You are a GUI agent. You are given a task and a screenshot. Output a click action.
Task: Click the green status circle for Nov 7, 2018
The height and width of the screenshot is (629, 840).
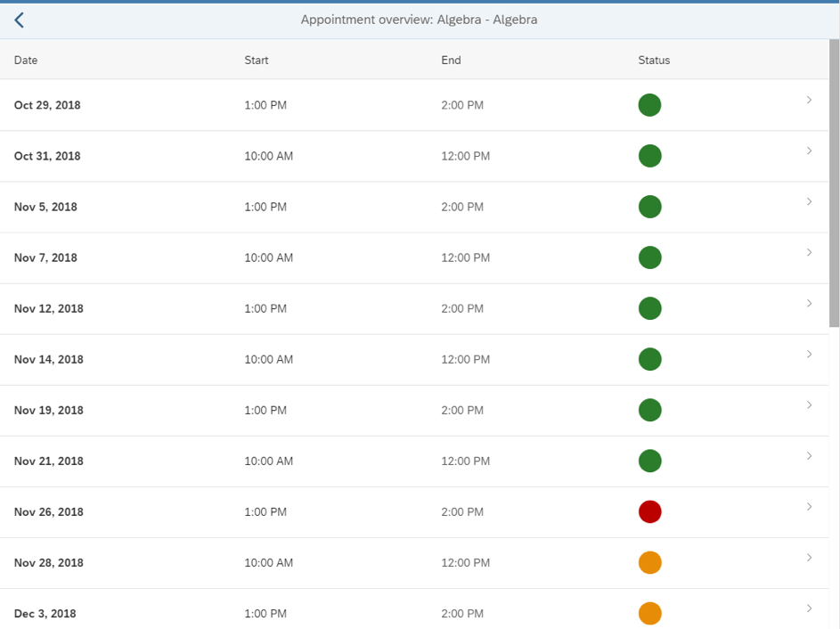click(x=650, y=257)
